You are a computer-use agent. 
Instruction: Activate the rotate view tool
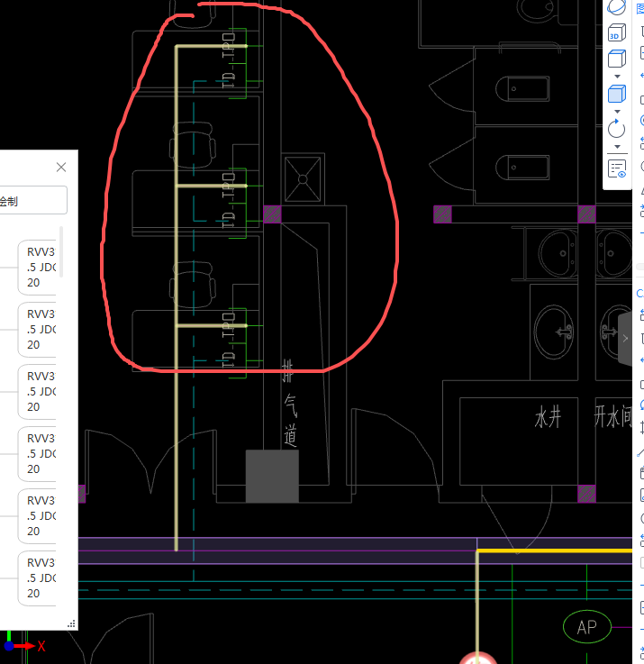pos(616,129)
